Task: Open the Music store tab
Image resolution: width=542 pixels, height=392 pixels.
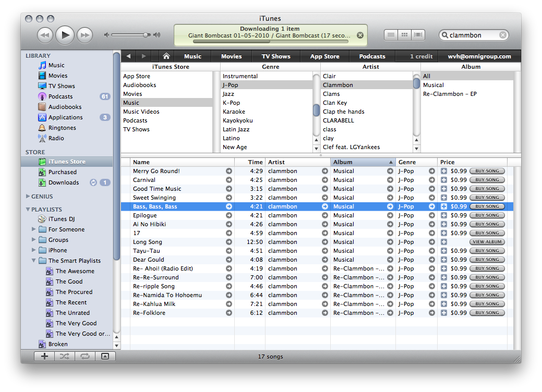Action: [192, 56]
